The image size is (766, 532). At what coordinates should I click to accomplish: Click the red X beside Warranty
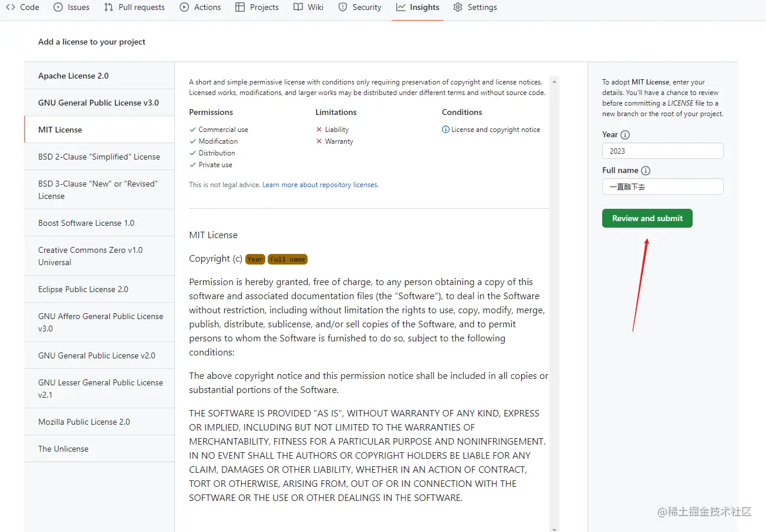click(319, 141)
